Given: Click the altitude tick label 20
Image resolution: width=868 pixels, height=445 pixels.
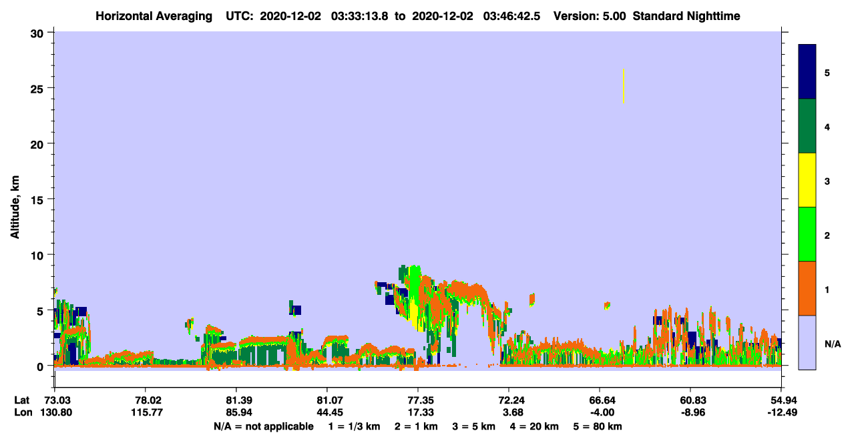Looking at the screenshot, I should tap(38, 143).
